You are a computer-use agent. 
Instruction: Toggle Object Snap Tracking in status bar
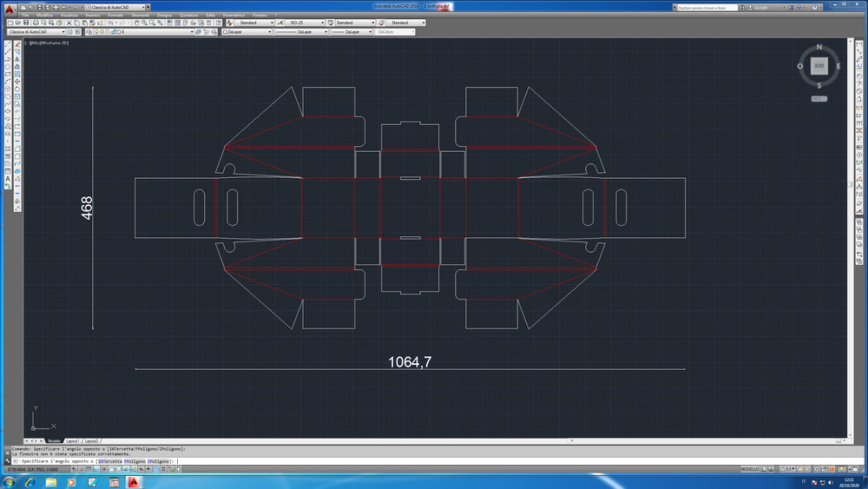(x=126, y=469)
